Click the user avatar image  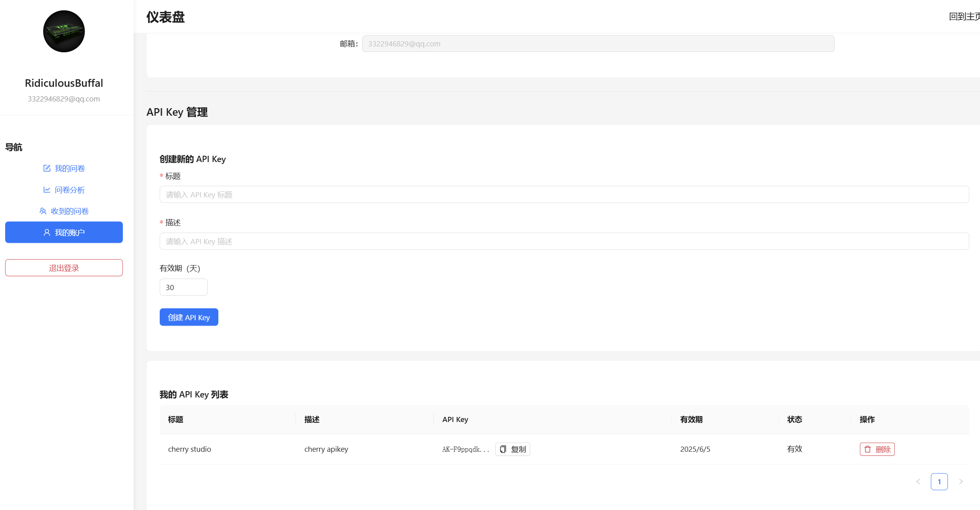tap(64, 31)
